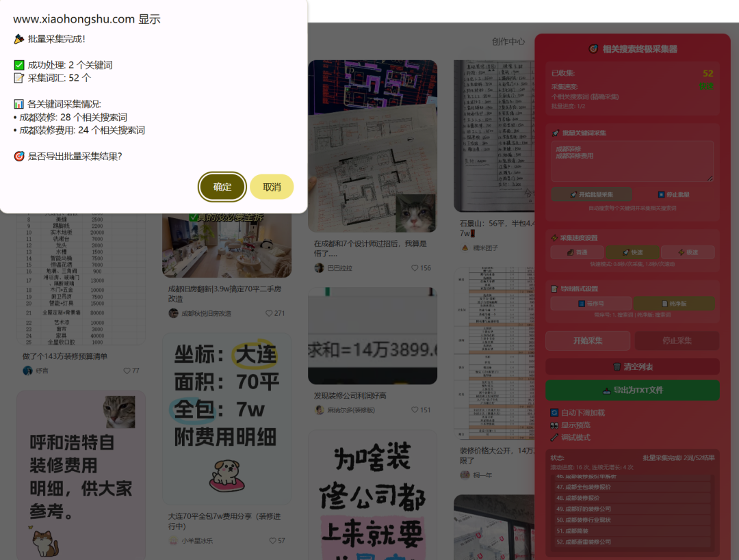739x560 pixels.
Task: Open avatar of 阿肉尔多(装修版)
Action: [319, 410]
